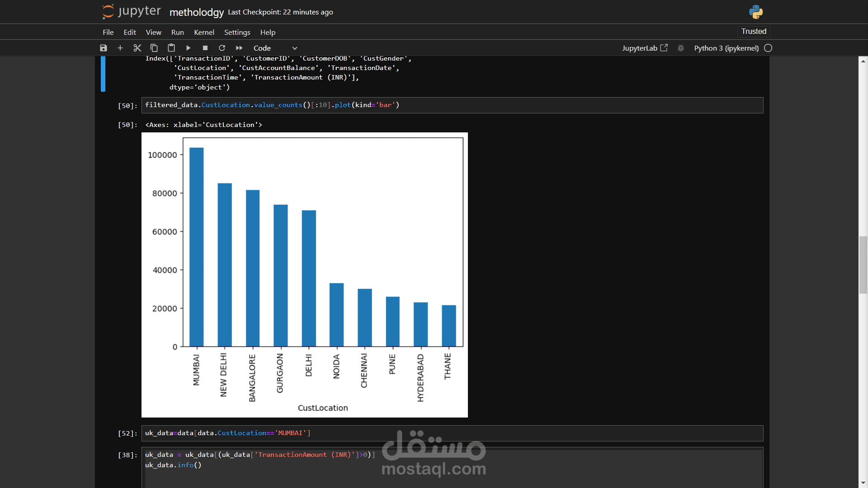Select the Python 3 (ipykernel) kernel button
This screenshot has height=488, width=868.
[x=726, y=48]
